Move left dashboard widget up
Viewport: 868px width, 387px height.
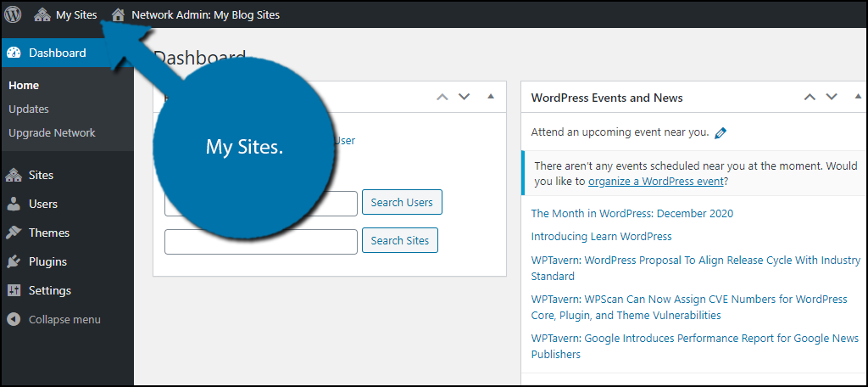pyautogui.click(x=442, y=97)
